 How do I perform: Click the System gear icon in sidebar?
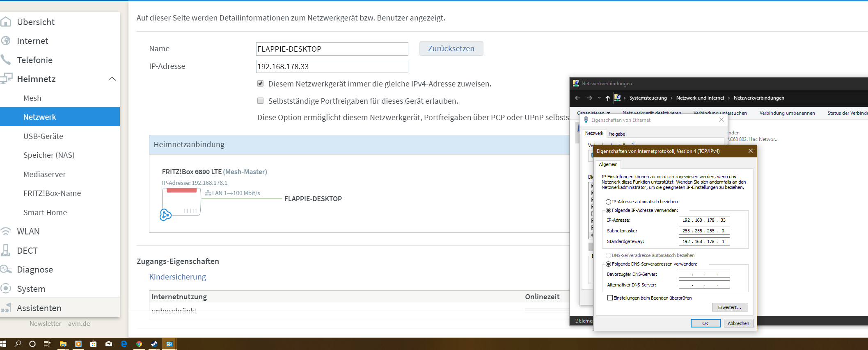coord(6,288)
